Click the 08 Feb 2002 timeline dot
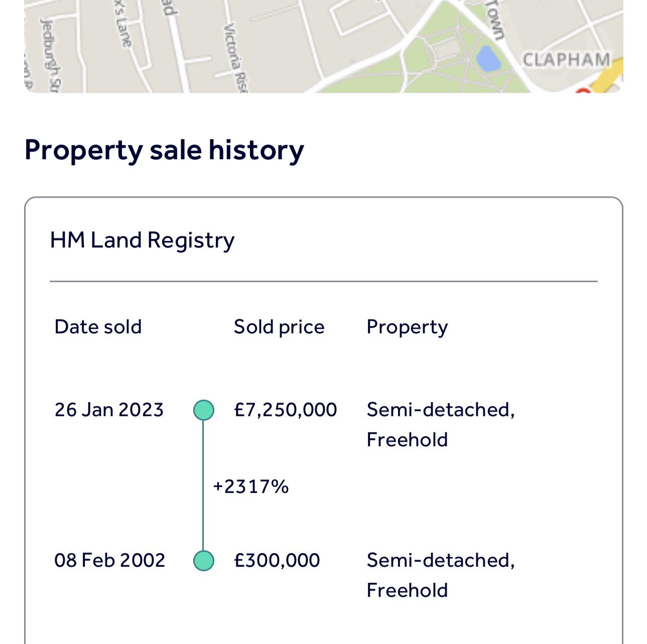The width and height of the screenshot is (647, 644). (x=204, y=560)
